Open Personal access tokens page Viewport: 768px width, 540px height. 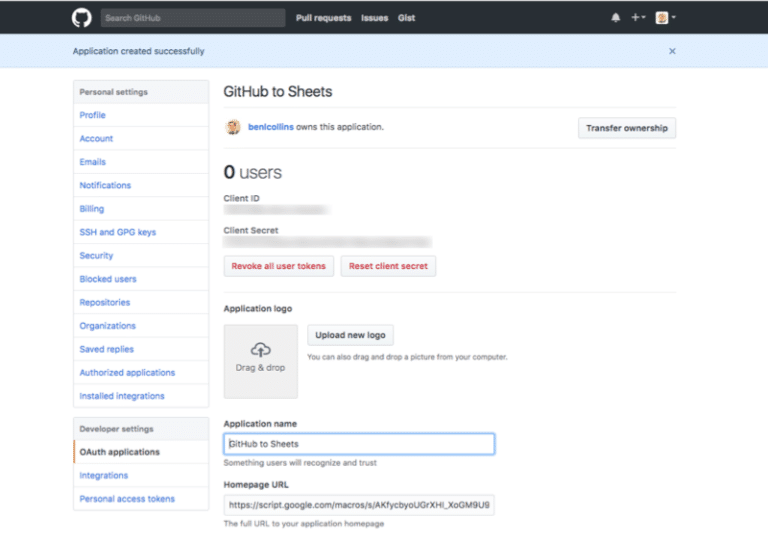(141, 499)
